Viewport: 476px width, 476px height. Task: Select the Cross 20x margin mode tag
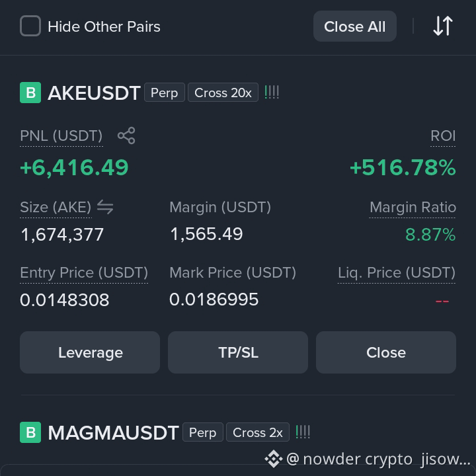(223, 93)
